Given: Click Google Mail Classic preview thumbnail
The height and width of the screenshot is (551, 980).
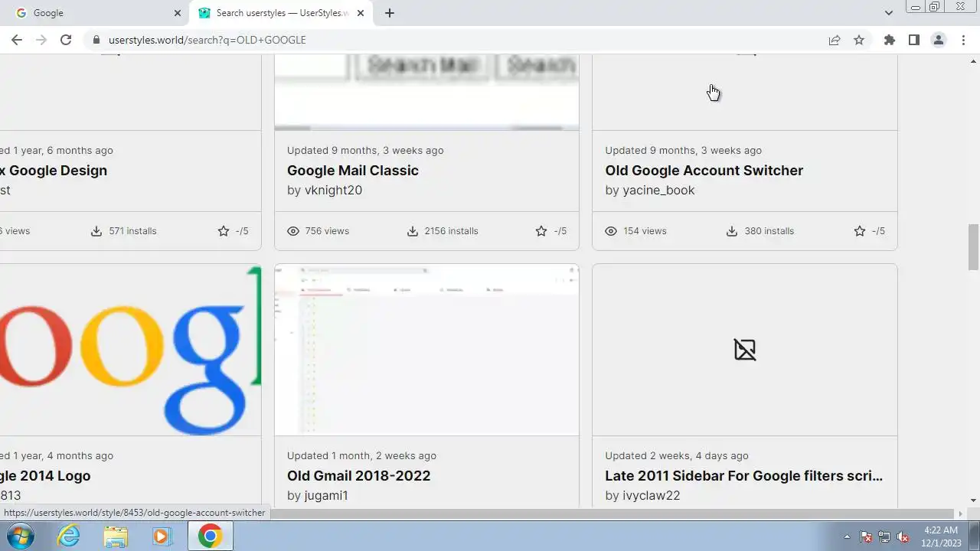Looking at the screenshot, I should (x=426, y=92).
